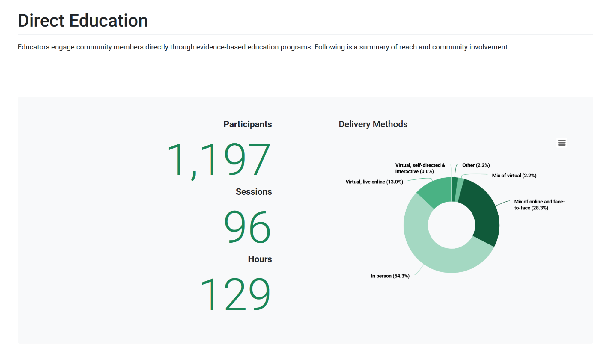This screenshot has height=364, width=614.
Task: Click the narrow Other slice of the donut
Action: (x=454, y=189)
